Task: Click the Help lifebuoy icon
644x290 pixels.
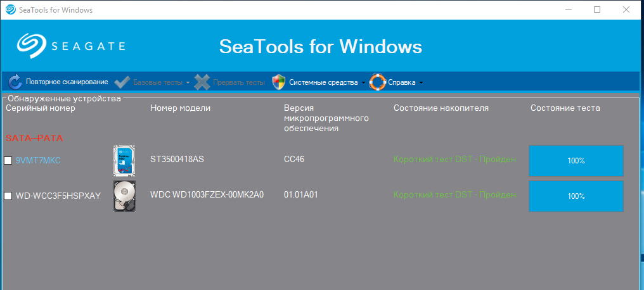Action: click(378, 82)
